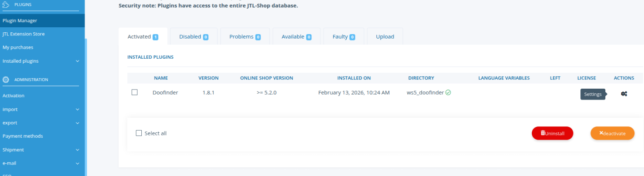The image size is (644, 176).
Task: Open the Available tab
Action: click(296, 36)
